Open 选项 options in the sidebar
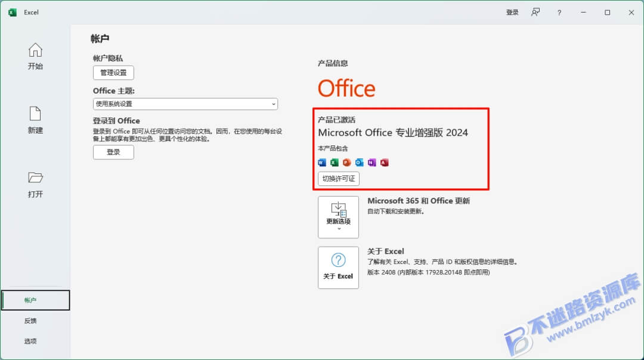This screenshot has width=644, height=360. click(x=30, y=341)
